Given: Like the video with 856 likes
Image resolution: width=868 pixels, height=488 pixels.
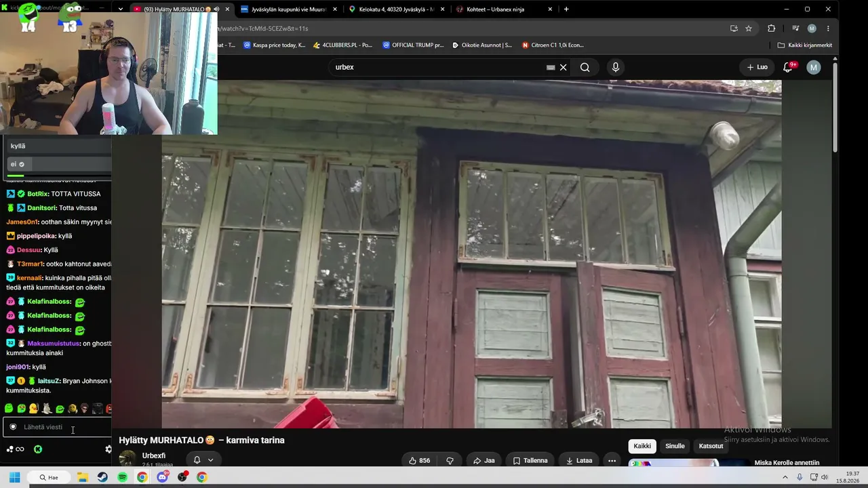Looking at the screenshot, I should pyautogui.click(x=419, y=461).
